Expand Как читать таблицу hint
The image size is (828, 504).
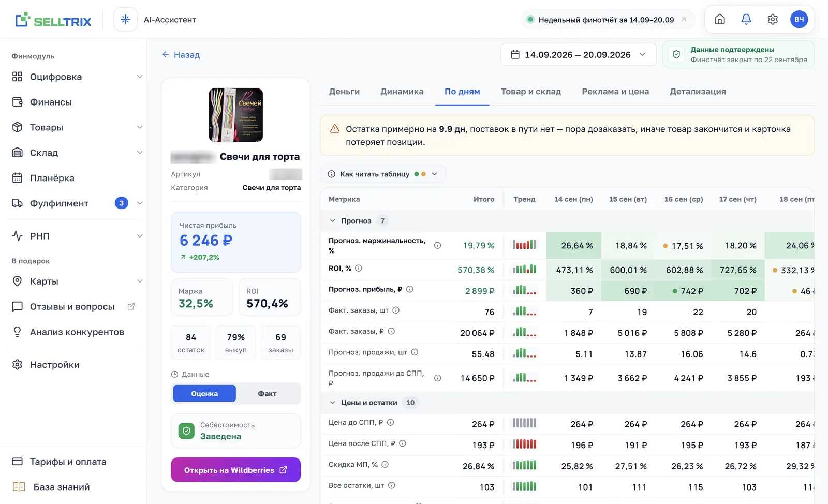[383, 174]
